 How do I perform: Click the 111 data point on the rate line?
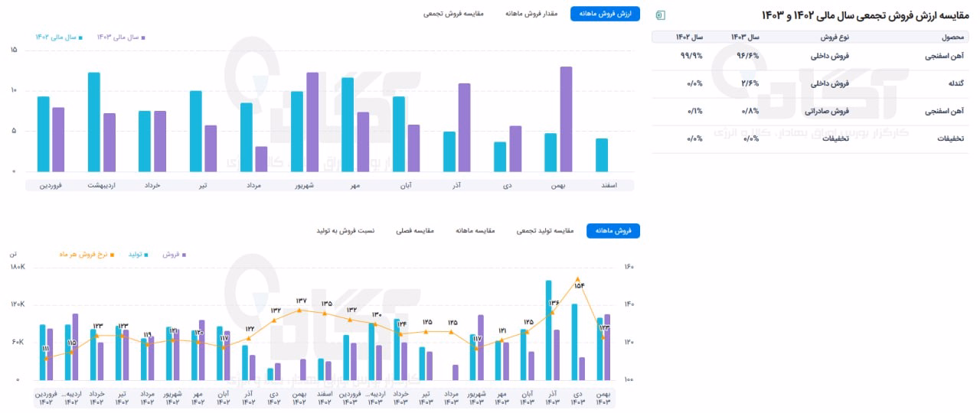pyautogui.click(x=46, y=358)
